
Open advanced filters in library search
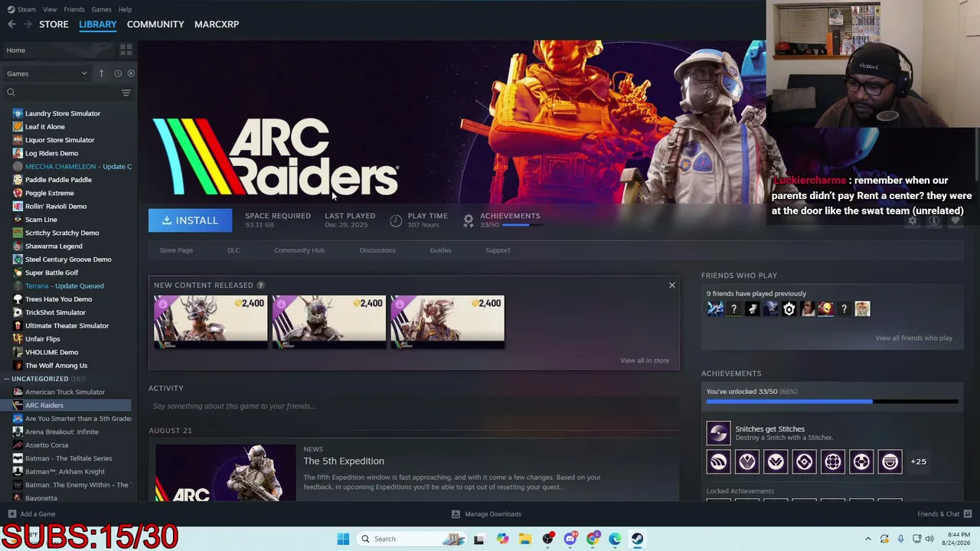126,93
